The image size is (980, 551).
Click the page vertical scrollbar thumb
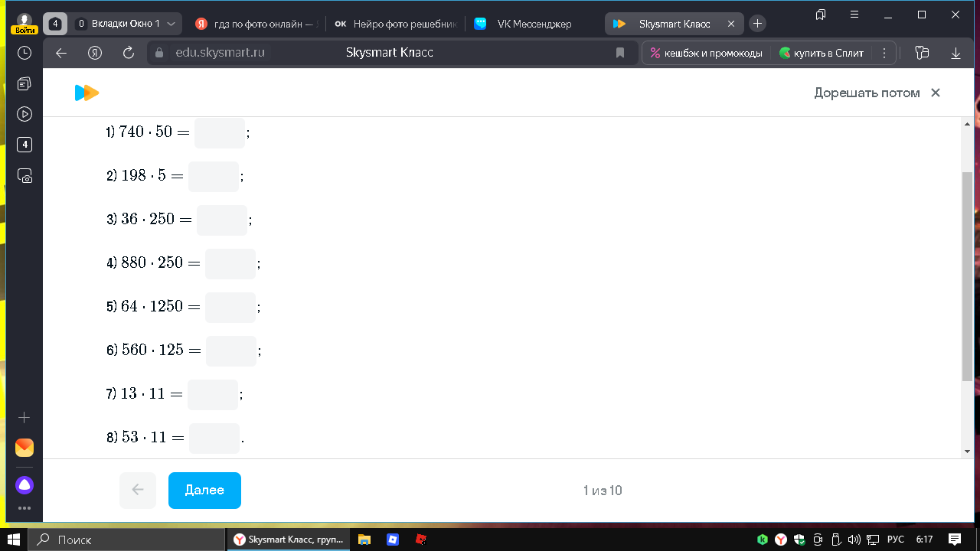[x=967, y=276]
